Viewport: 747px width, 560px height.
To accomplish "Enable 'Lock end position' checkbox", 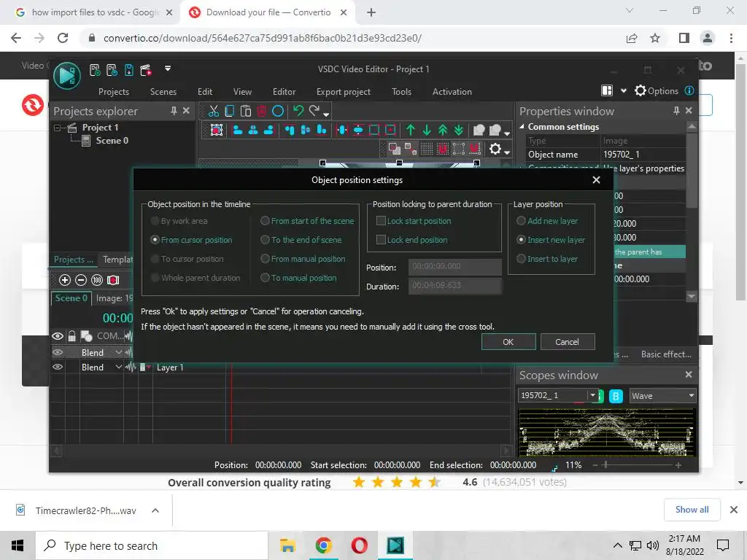I will [381, 240].
